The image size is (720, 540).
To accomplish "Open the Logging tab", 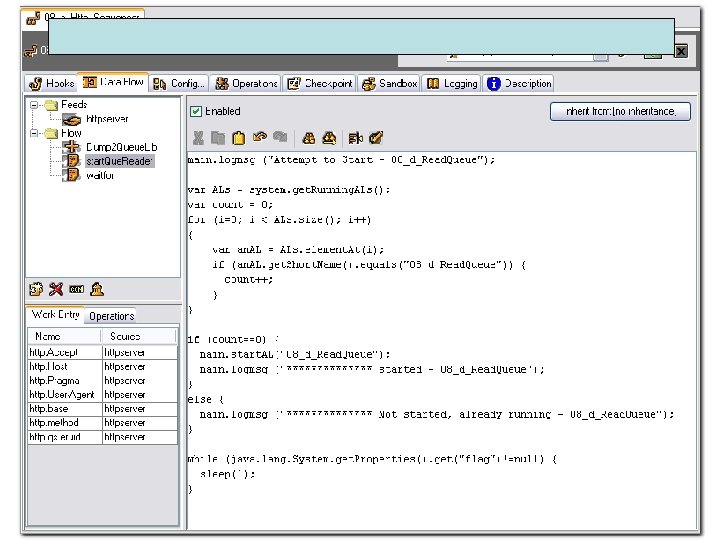I will 452,84.
